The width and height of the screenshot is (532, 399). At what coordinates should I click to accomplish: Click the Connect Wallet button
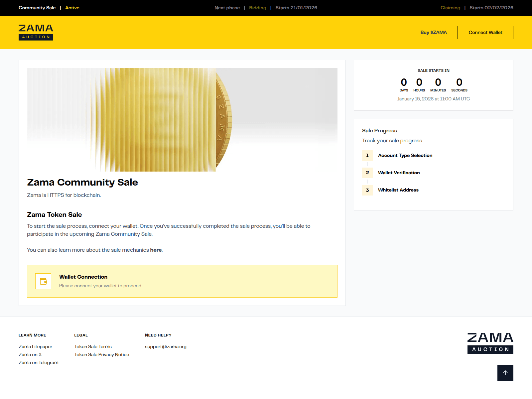(485, 33)
